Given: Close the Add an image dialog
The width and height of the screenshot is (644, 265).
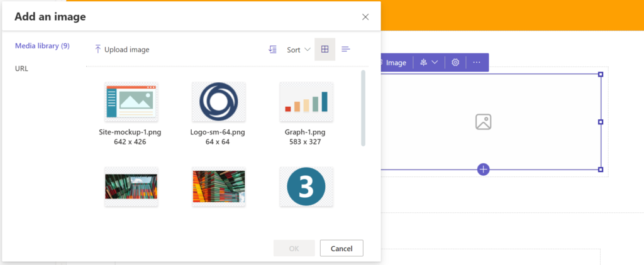Looking at the screenshot, I should pos(365,17).
